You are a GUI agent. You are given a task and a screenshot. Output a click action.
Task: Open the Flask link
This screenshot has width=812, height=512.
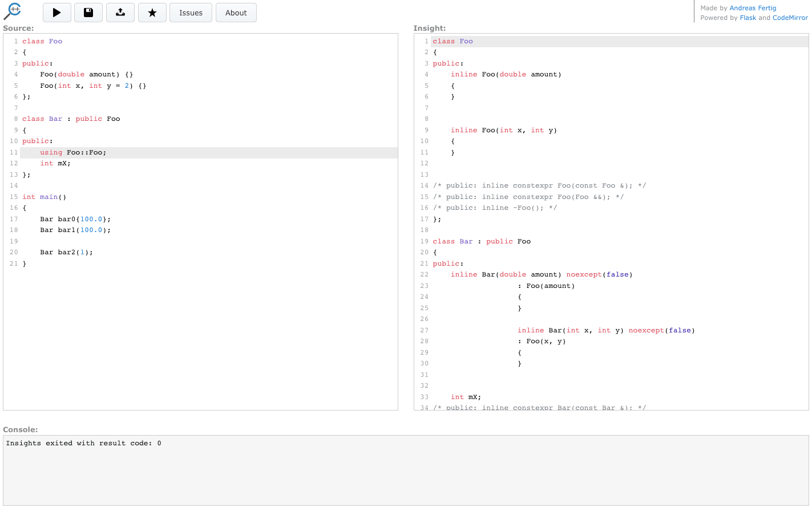pos(748,18)
